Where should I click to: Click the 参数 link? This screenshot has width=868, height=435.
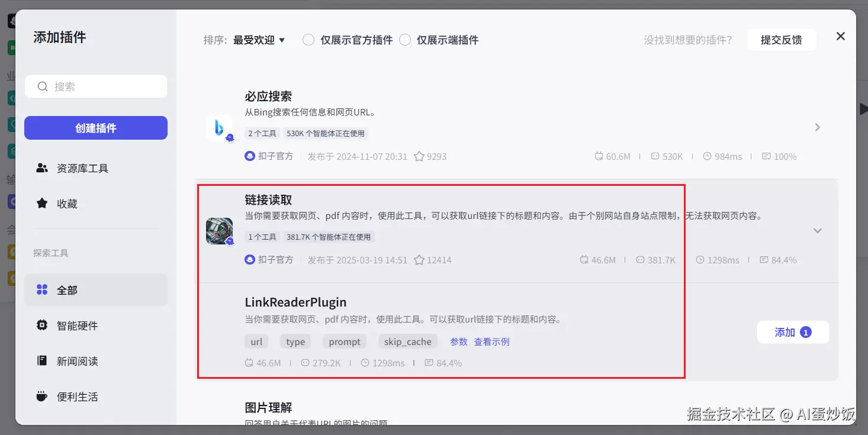point(459,341)
